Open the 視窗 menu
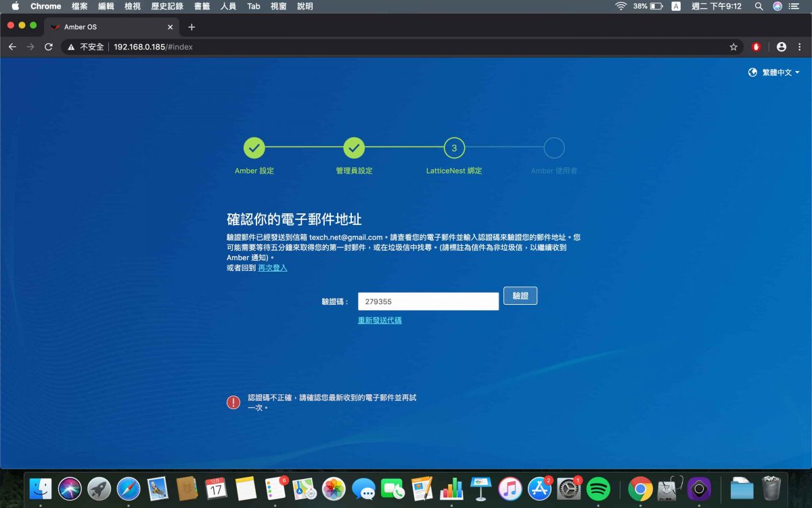The image size is (812, 508). coord(279,6)
